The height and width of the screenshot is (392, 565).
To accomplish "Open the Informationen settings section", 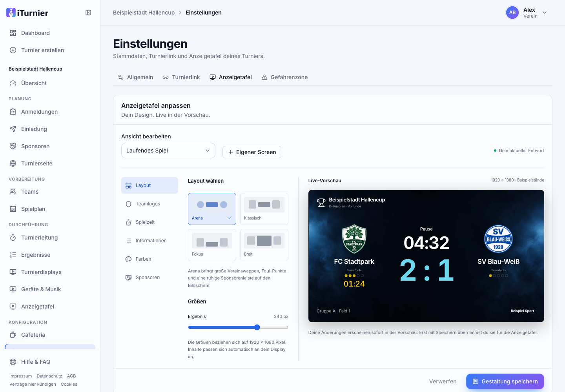I will tap(149, 241).
